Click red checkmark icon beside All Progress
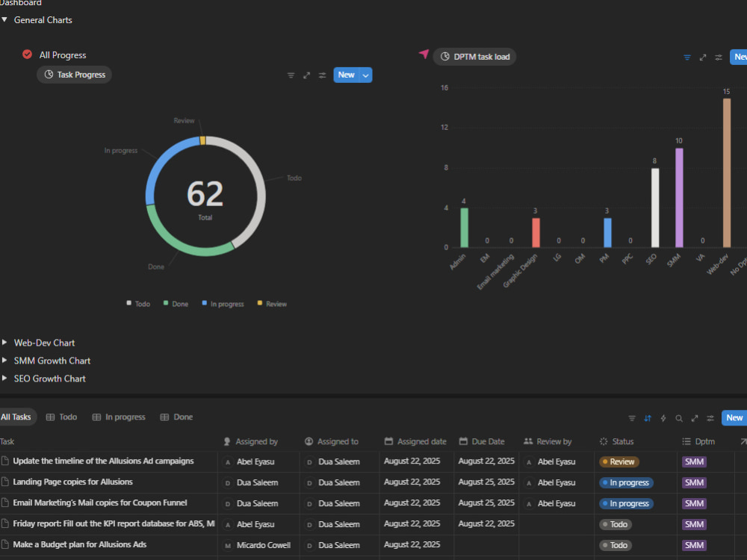This screenshot has height=560, width=747. 27,55
